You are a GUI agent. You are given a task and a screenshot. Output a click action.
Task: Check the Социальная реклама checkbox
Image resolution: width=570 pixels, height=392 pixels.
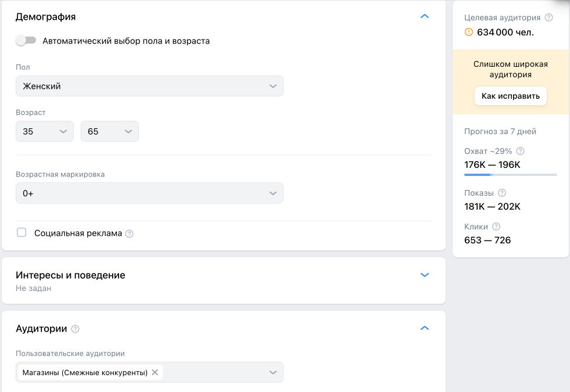21,233
